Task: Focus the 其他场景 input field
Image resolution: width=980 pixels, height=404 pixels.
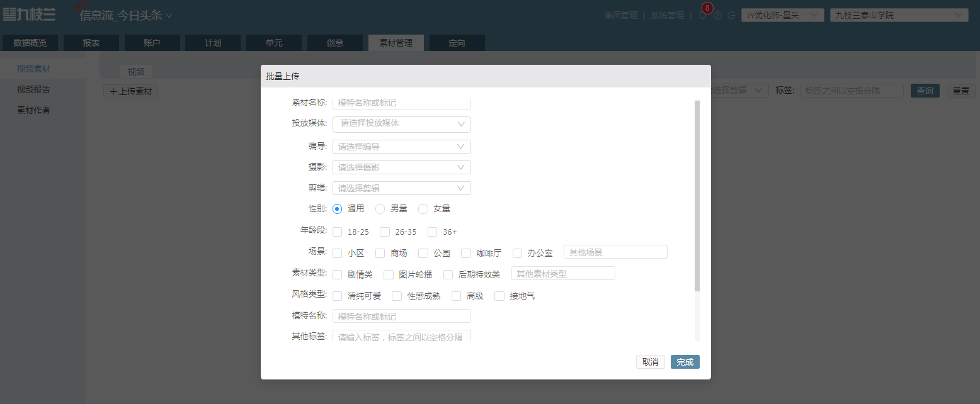Action: 615,252
